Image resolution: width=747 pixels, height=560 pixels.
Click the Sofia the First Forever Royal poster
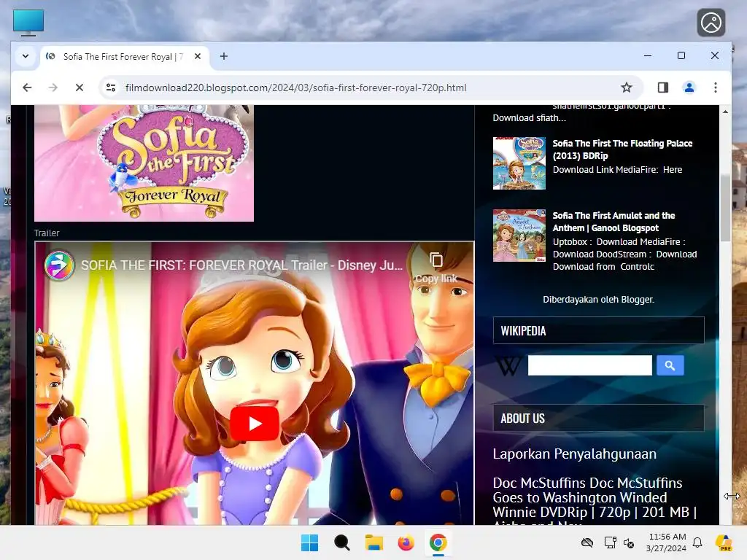(x=144, y=163)
